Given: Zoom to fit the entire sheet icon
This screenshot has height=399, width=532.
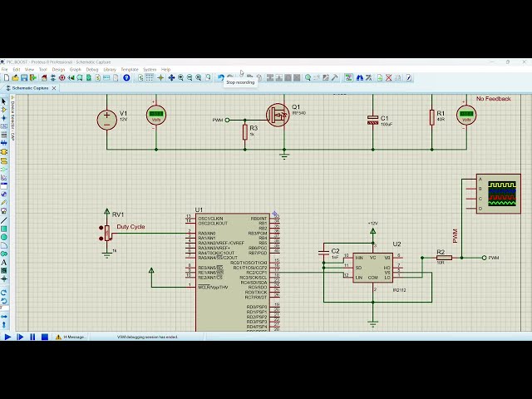Looking at the screenshot, I should point(199,78).
